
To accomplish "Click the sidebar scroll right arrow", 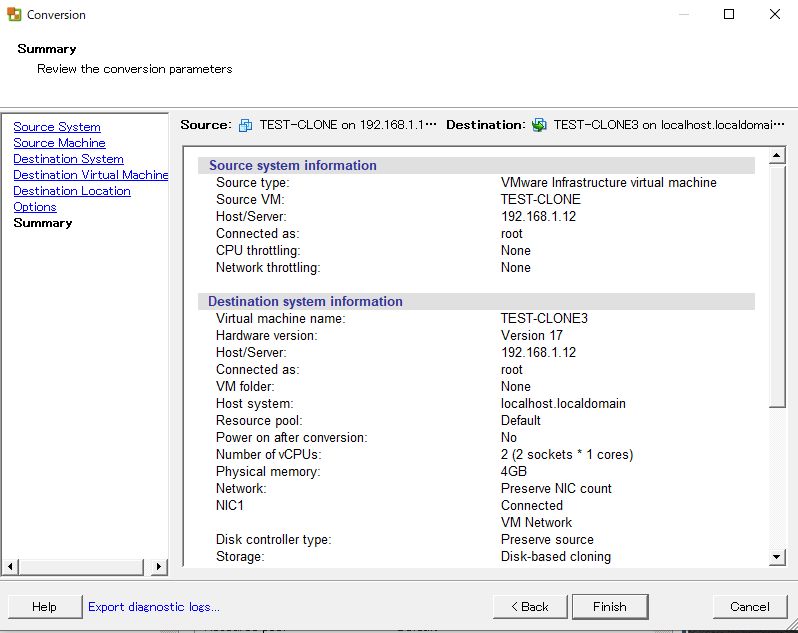I will pos(159,566).
